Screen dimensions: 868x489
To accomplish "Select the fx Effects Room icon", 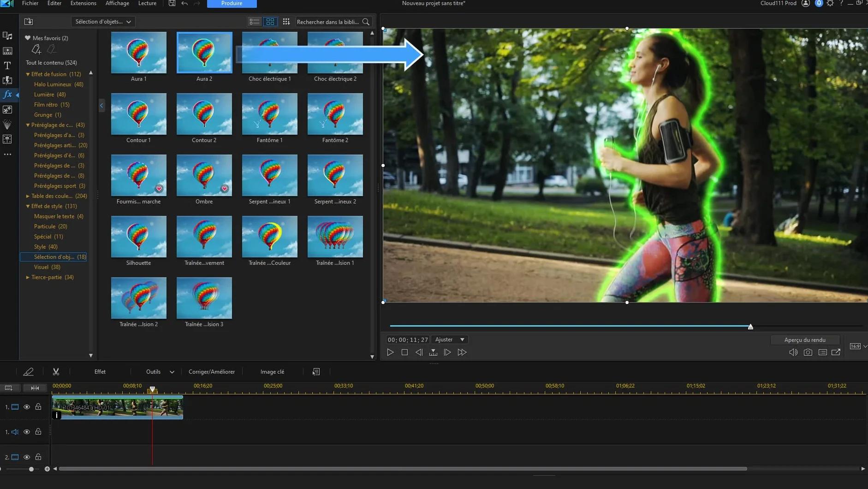I will tap(7, 95).
